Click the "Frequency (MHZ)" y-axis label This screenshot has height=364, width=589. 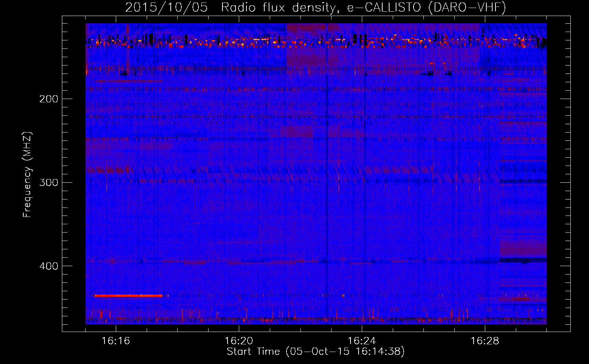27,175
